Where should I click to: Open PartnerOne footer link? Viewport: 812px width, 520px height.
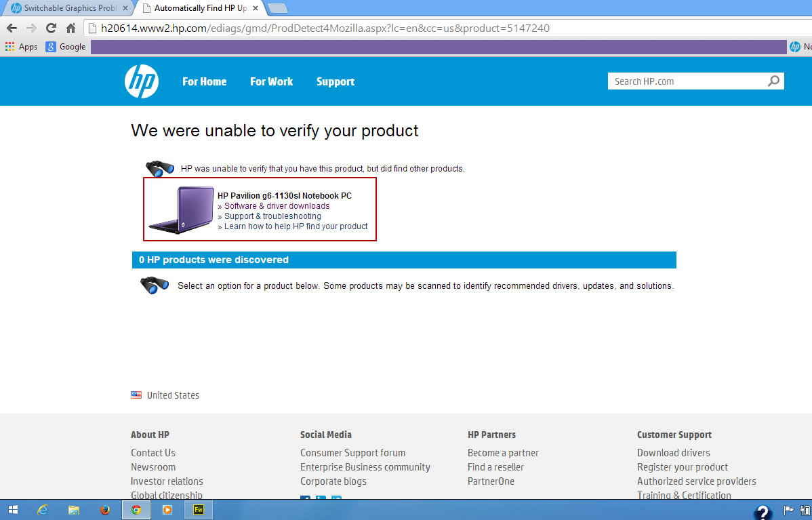click(491, 481)
